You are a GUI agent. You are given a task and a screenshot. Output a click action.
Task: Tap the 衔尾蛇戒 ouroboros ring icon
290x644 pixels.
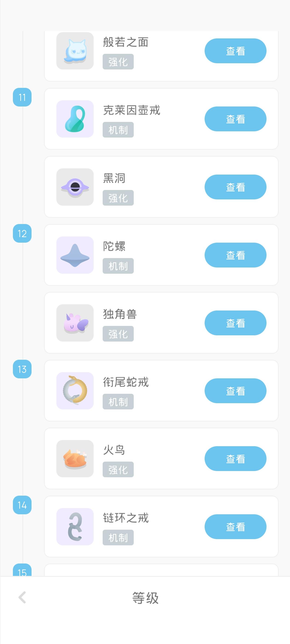click(x=75, y=391)
